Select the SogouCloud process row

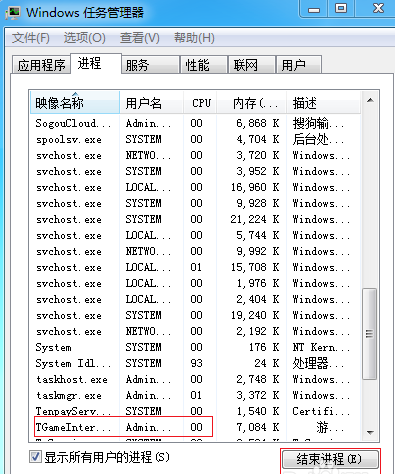(195, 123)
